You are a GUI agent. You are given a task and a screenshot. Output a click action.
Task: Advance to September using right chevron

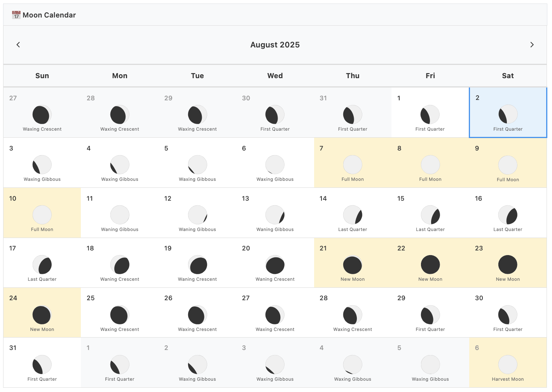(x=532, y=44)
